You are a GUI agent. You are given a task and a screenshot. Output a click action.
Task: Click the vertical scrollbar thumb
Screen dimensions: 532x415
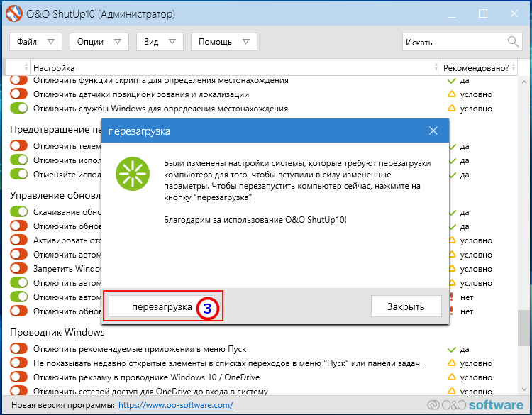523,328
